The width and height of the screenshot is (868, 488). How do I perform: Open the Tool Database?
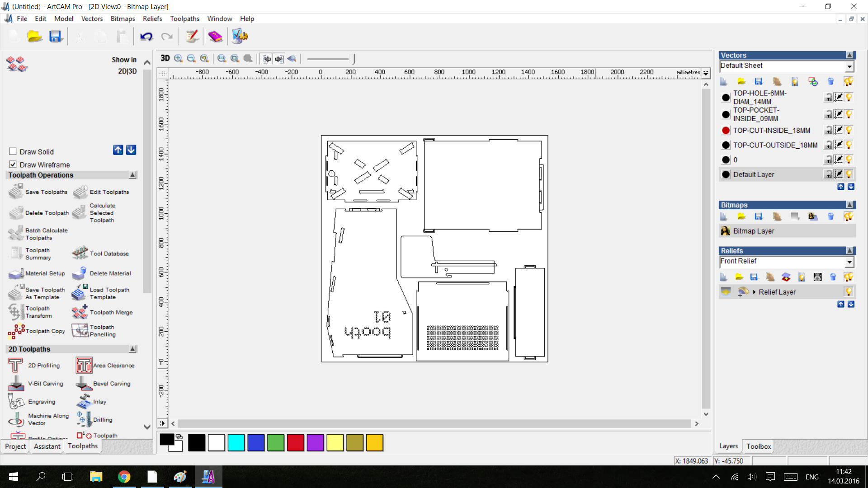point(80,253)
